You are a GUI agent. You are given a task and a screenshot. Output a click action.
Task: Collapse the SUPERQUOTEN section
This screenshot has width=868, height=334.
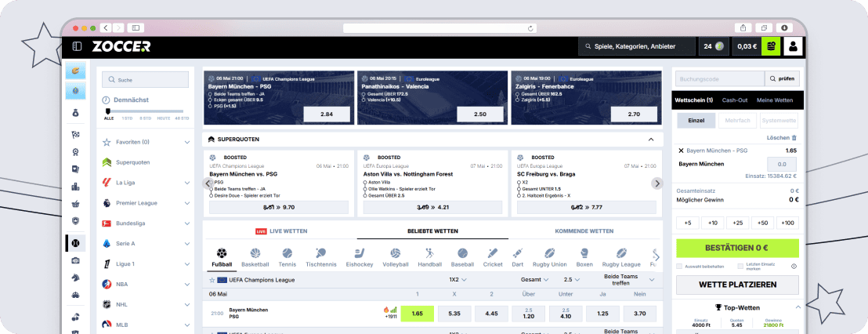coord(651,140)
